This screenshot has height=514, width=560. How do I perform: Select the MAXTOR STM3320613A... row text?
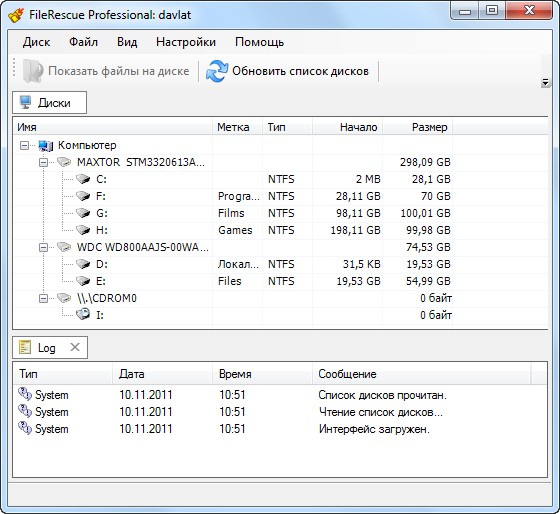click(141, 163)
